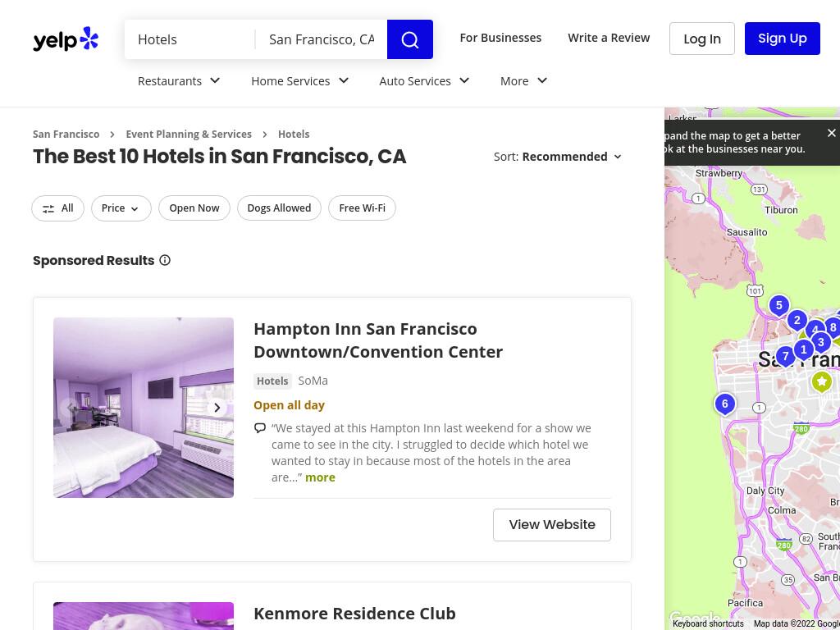Open Write a Review link
The image size is (840, 630).
pos(609,38)
